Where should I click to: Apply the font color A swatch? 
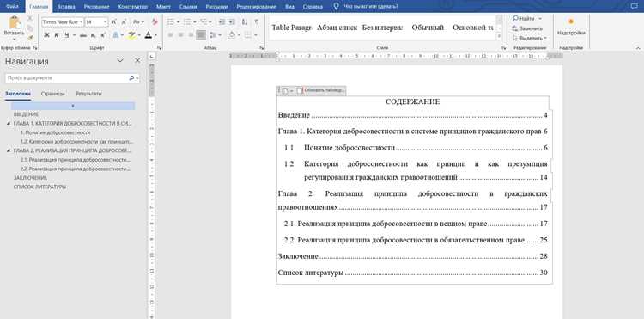148,35
